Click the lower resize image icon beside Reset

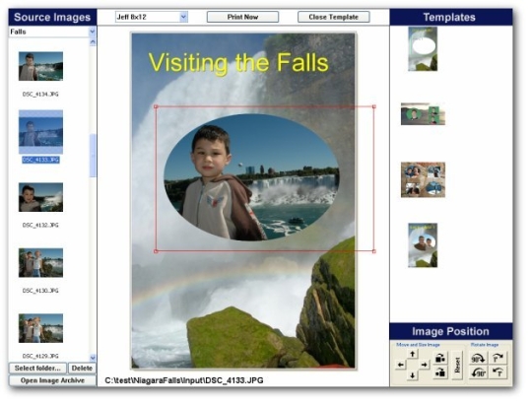click(440, 372)
